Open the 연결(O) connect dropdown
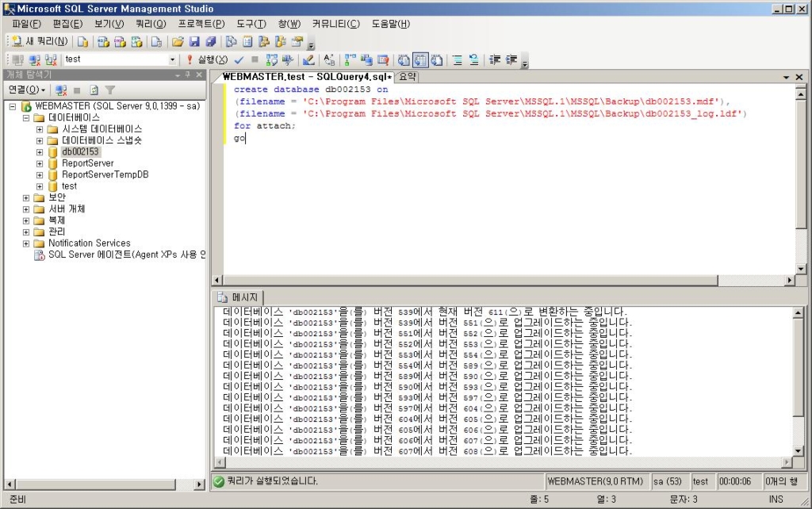Image resolution: width=812 pixels, height=509 pixels. coord(27,90)
